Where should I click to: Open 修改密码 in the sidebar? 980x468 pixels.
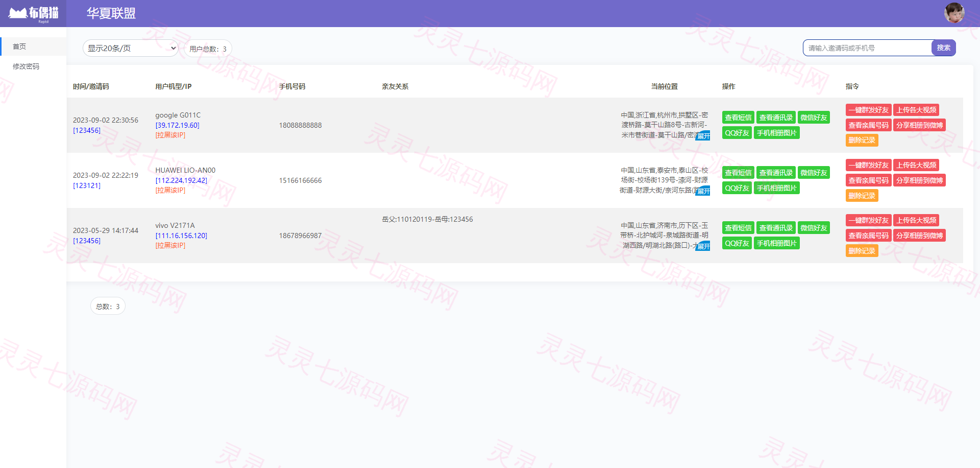pyautogui.click(x=33, y=66)
